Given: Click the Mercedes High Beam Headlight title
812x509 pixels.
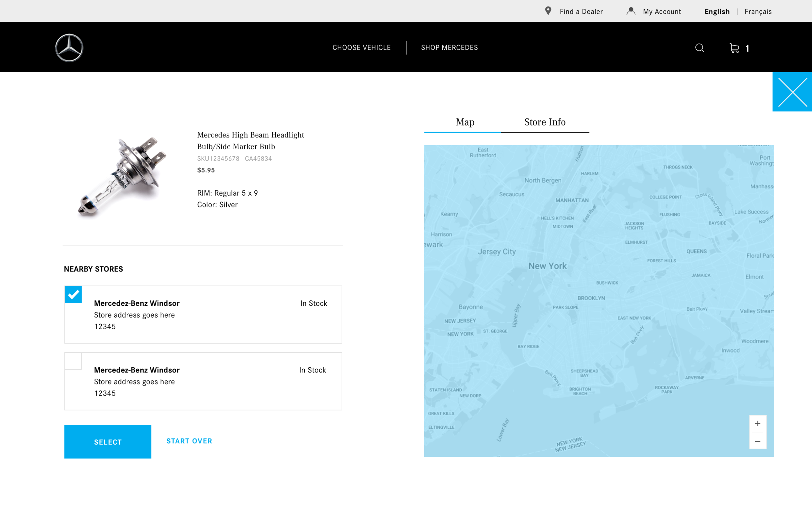Looking at the screenshot, I should 251,141.
